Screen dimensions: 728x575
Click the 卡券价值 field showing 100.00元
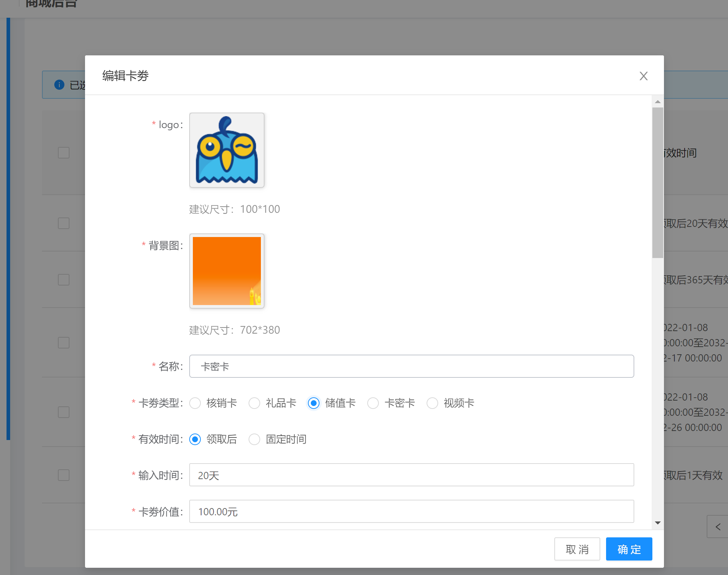click(411, 511)
